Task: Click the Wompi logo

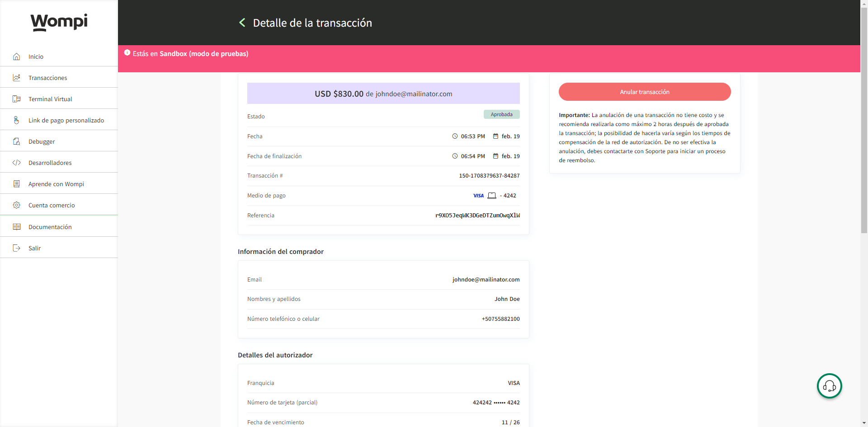Action: click(59, 22)
